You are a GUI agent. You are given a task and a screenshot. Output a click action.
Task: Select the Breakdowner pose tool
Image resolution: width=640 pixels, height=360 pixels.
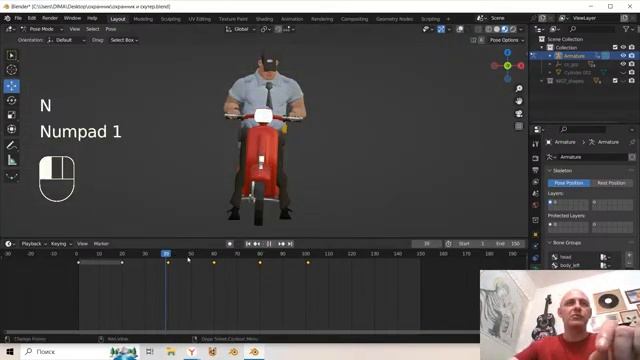coord(11,176)
